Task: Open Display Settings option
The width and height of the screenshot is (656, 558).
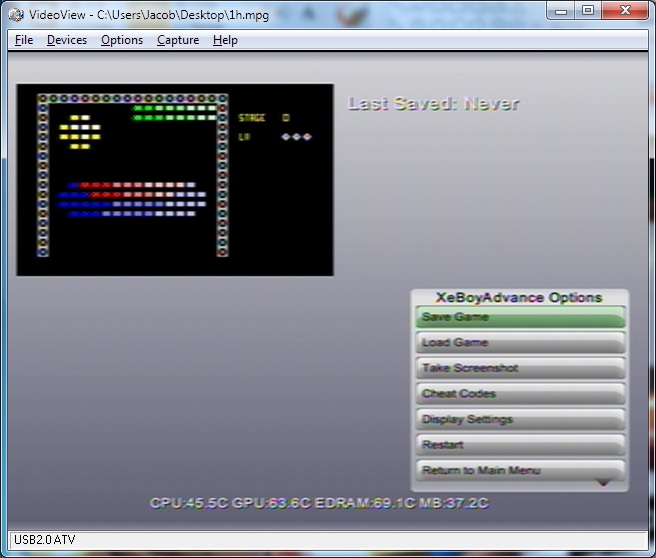Action: pyautogui.click(x=520, y=420)
